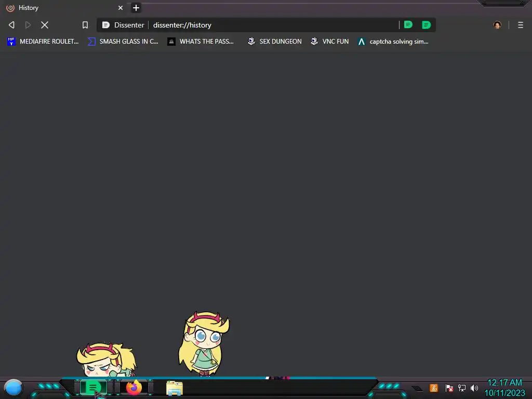Click the Dissenter taskbar icon
The image size is (532, 399).
(x=93, y=388)
